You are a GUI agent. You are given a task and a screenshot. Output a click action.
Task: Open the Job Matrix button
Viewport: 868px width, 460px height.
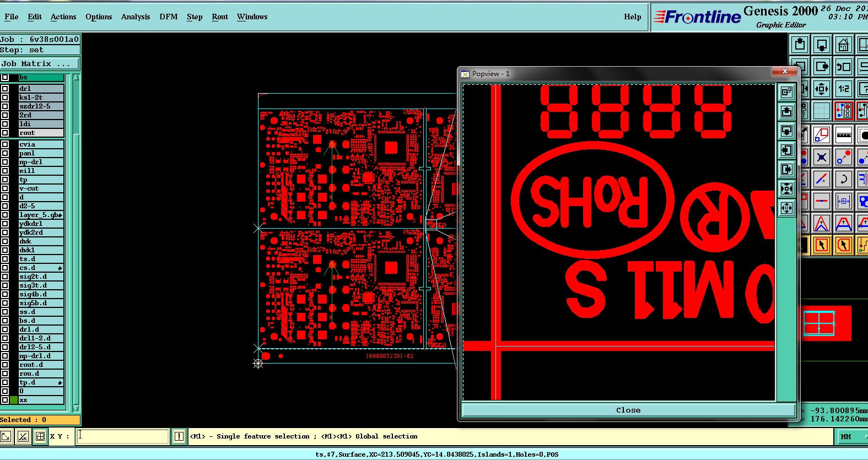tap(40, 64)
